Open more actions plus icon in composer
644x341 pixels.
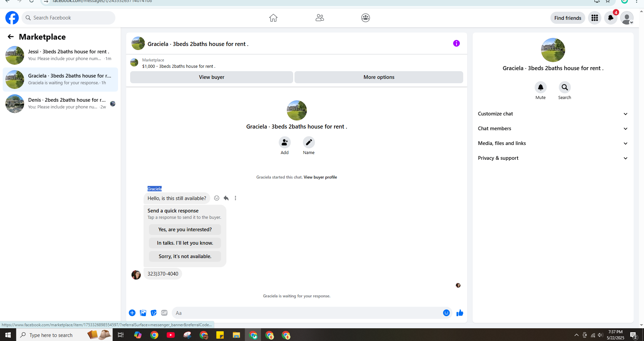click(x=132, y=313)
